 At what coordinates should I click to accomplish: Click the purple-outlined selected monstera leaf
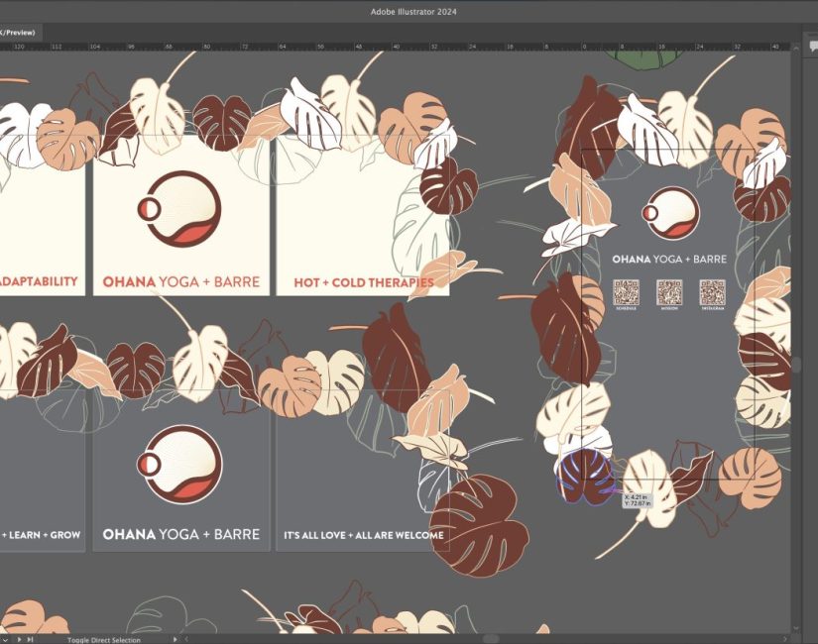coord(585,476)
